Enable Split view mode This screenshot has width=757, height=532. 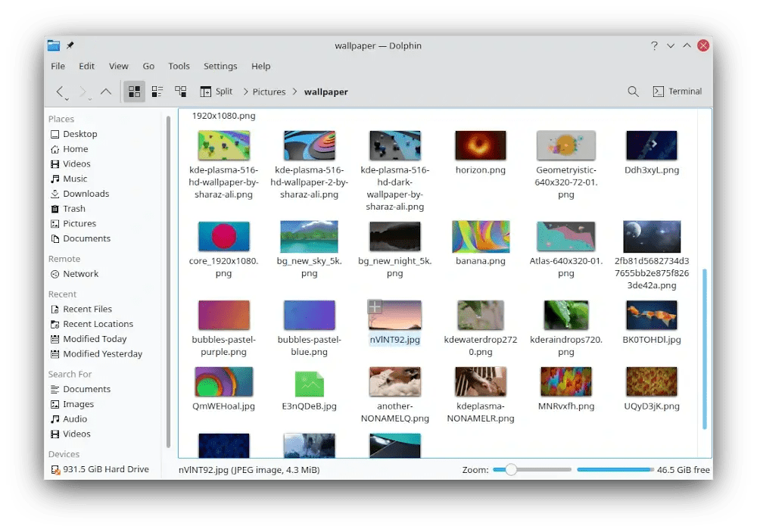pos(216,91)
